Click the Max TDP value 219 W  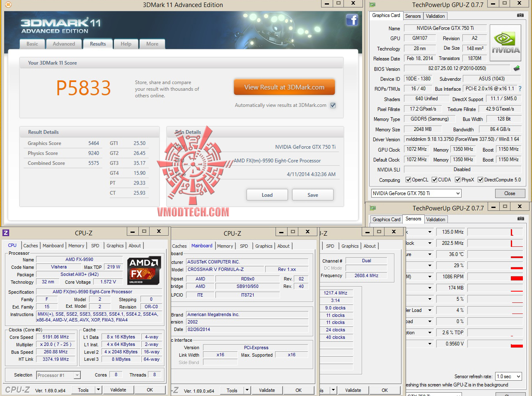point(114,267)
